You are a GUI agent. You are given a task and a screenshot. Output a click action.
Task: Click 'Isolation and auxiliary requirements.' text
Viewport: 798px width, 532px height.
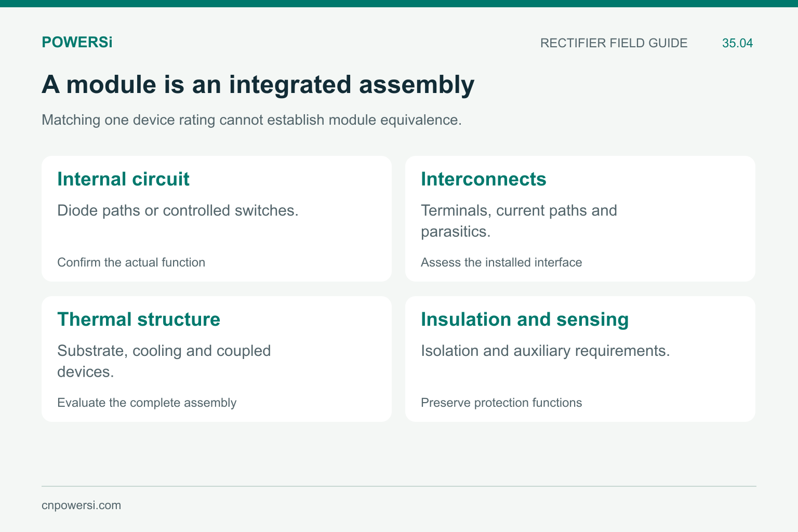tap(546, 351)
